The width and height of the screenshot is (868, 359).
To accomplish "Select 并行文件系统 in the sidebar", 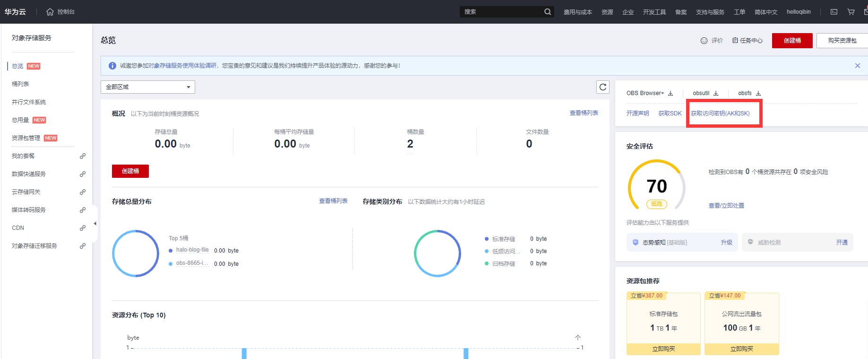I will [x=29, y=102].
